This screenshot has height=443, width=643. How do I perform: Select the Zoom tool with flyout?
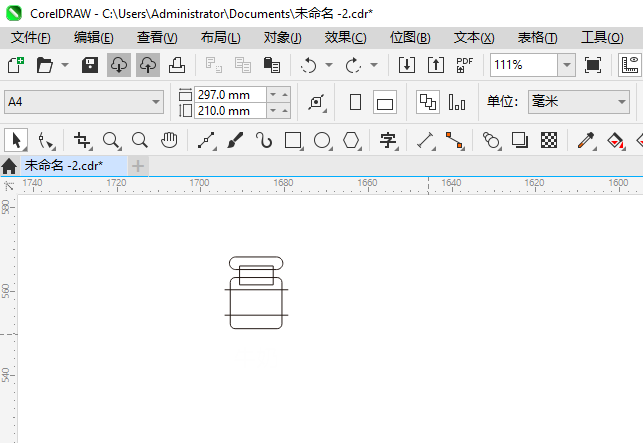tap(112, 140)
